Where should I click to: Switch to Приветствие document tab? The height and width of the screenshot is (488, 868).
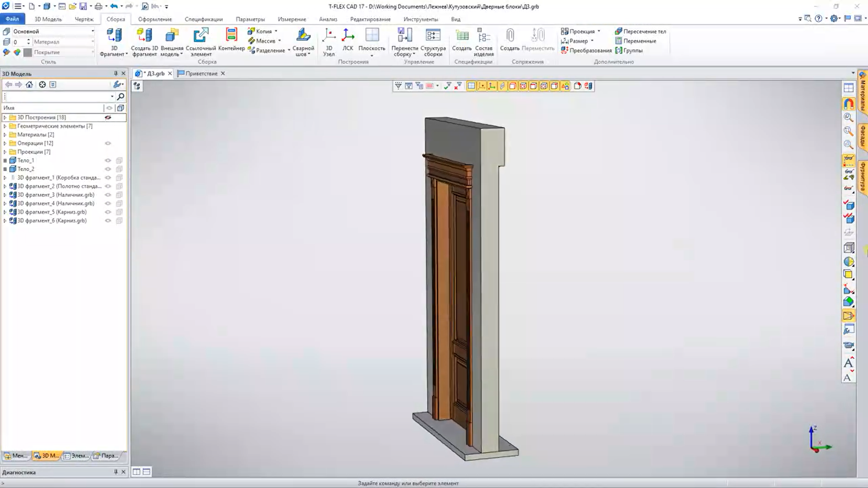pos(201,73)
